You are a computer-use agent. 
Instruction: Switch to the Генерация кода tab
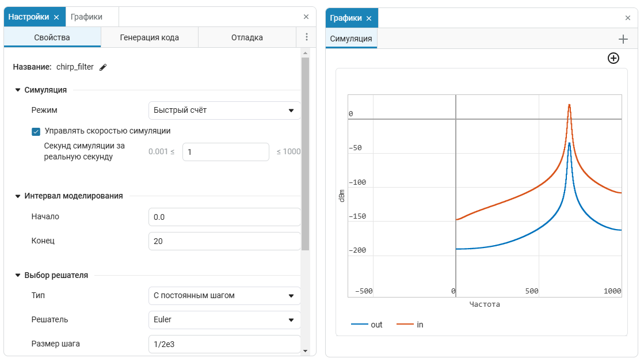tap(149, 38)
